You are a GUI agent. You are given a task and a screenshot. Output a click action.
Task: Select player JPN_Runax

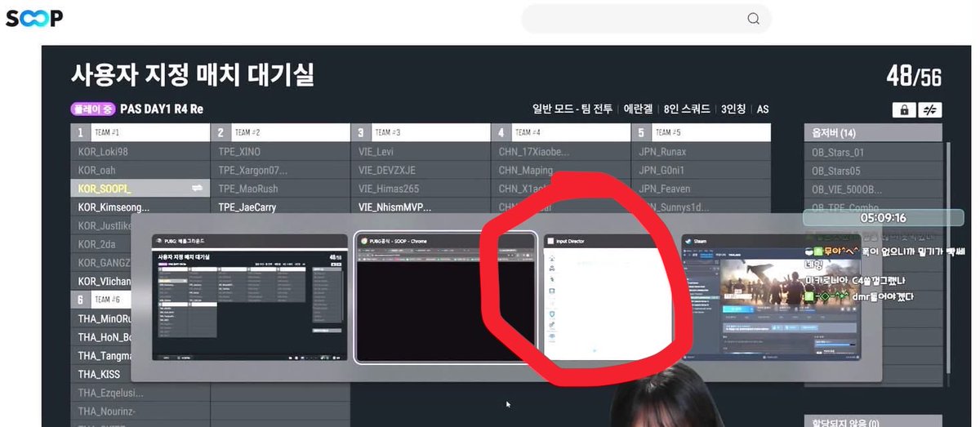[x=702, y=152]
